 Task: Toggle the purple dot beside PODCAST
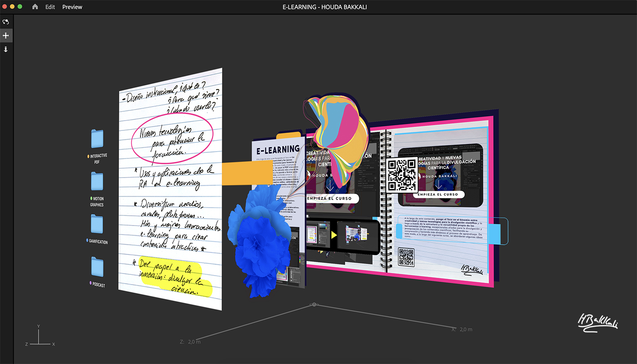point(90,282)
